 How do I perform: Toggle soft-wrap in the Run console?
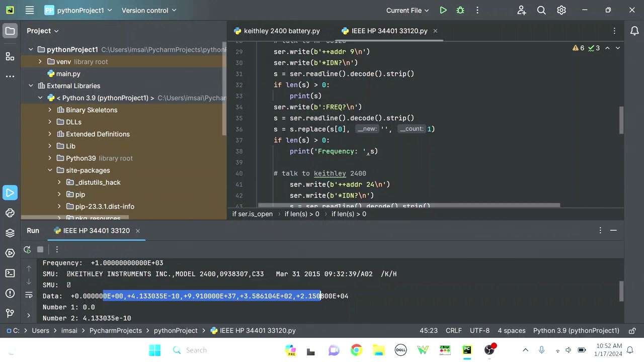coord(29,296)
